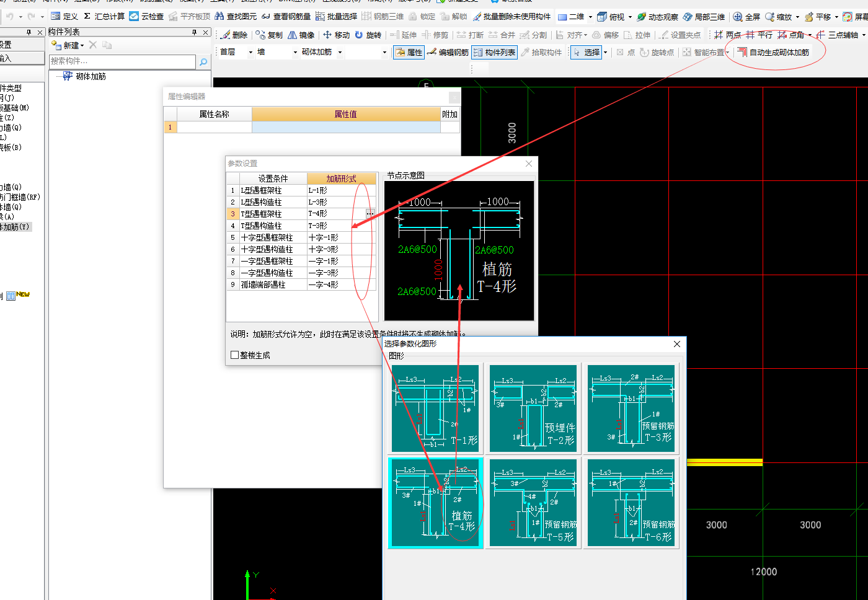The height and width of the screenshot is (600, 868).
Task: Toggle the 构件列表 component list button
Action: click(x=494, y=52)
